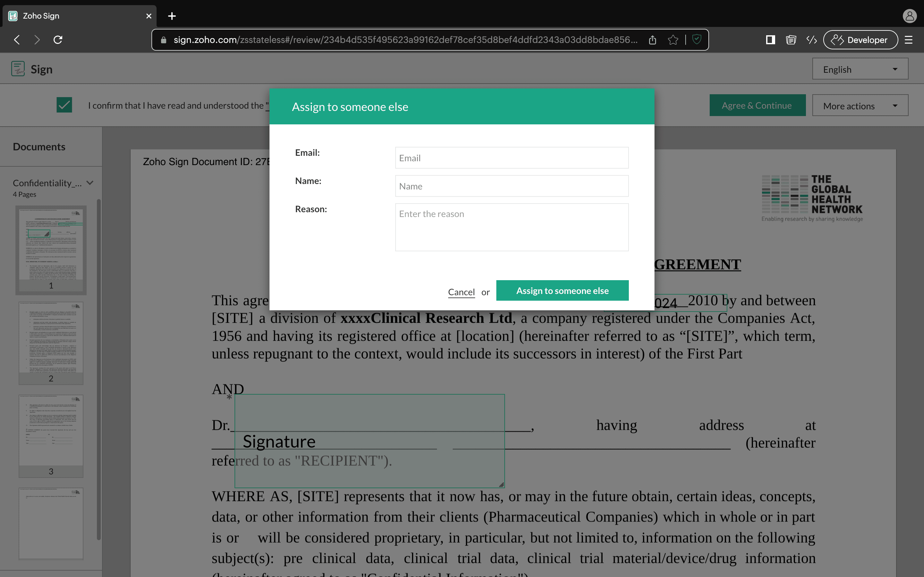Screen dimensions: 924x577
Task: Open the page share icon
Action: tap(652, 40)
